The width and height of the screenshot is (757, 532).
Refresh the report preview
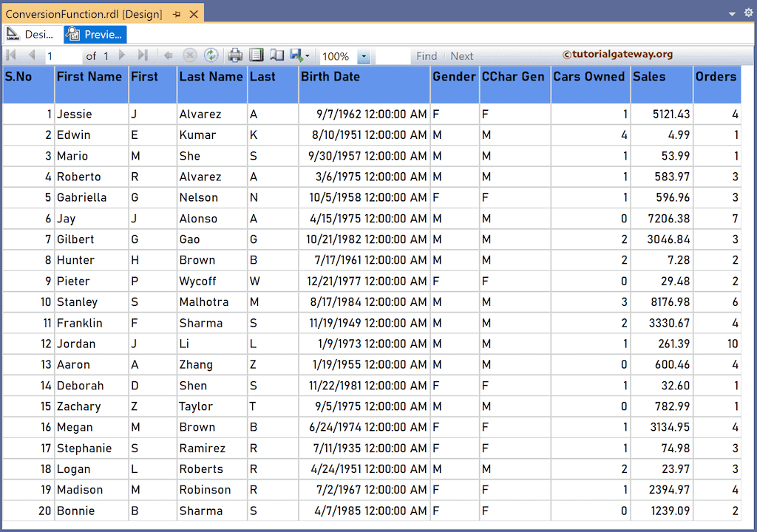(x=211, y=55)
